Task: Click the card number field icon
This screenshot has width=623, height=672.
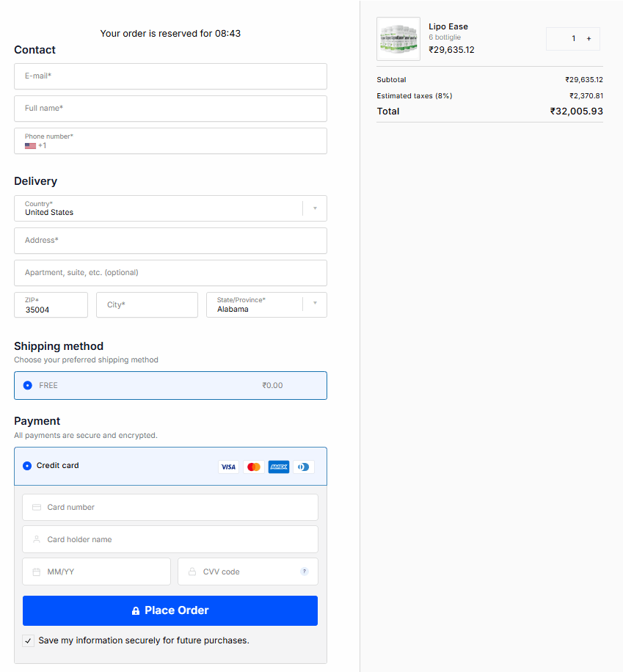Action: (36, 507)
